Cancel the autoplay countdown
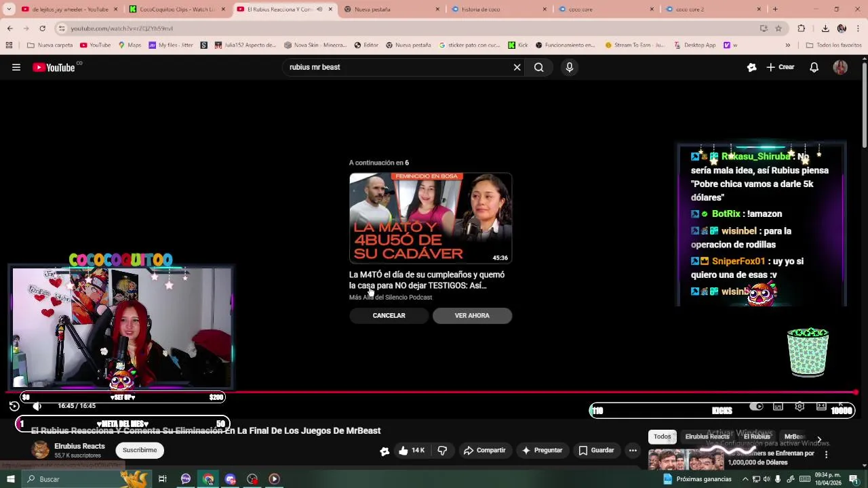 [389, 315]
